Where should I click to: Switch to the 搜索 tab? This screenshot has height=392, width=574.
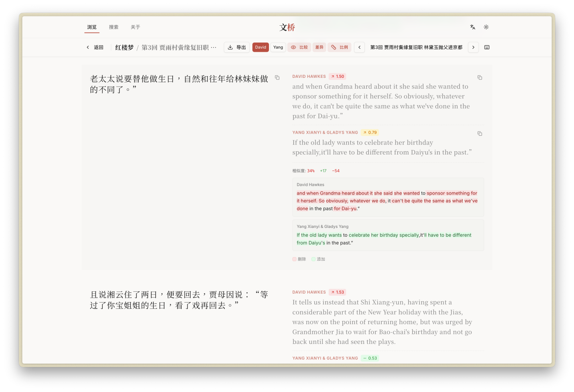point(114,27)
